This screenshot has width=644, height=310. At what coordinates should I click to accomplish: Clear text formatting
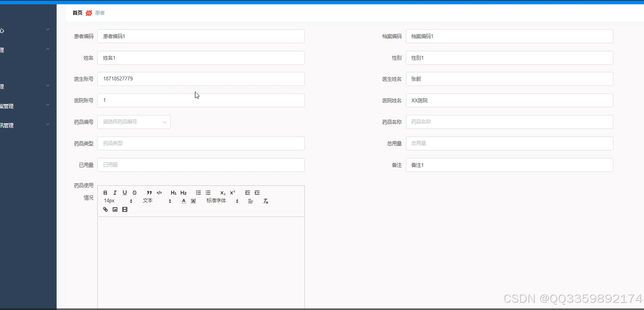(265, 201)
